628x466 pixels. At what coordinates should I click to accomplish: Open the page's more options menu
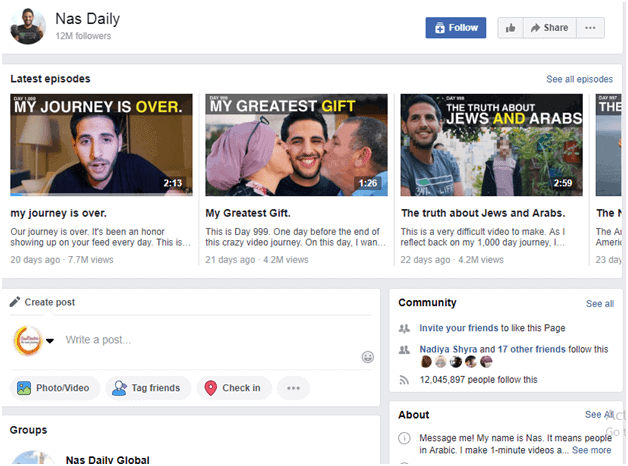click(x=590, y=28)
